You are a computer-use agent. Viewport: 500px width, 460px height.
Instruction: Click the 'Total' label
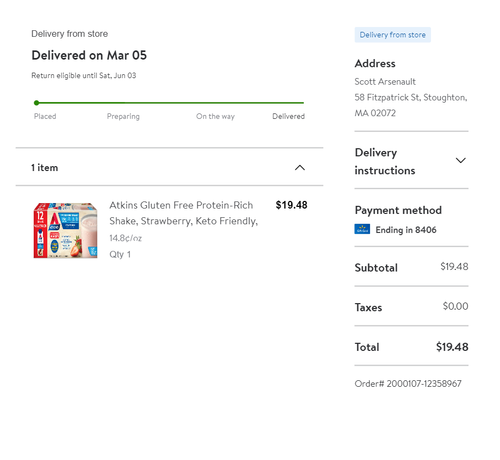tap(367, 347)
